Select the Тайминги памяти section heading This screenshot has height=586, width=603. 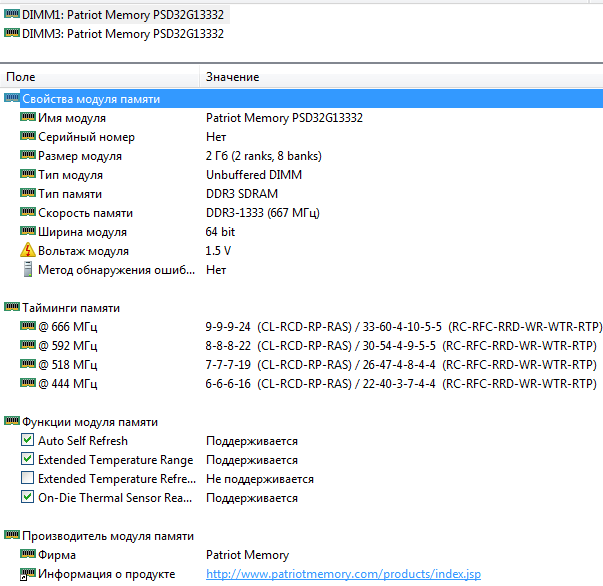[x=71, y=308]
